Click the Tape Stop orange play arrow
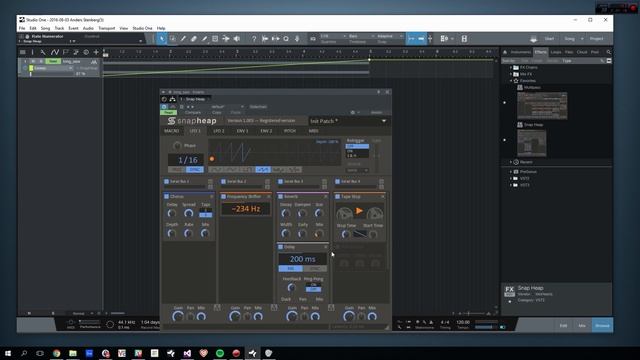The width and height of the screenshot is (640, 360). point(359,211)
